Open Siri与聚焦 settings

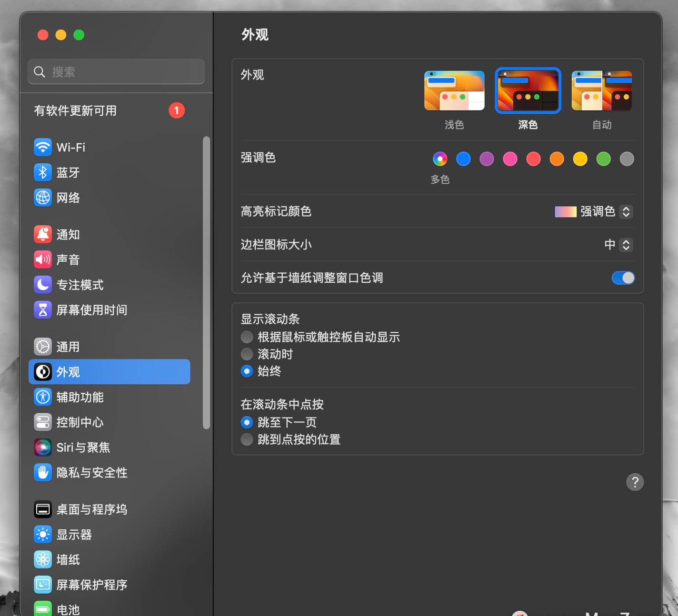click(x=83, y=447)
